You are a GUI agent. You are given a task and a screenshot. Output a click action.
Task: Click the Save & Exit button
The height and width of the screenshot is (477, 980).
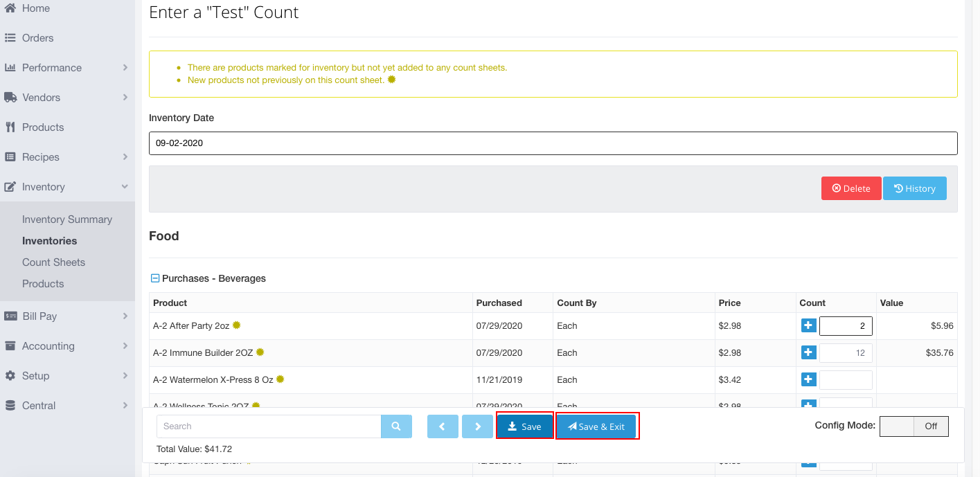596,426
